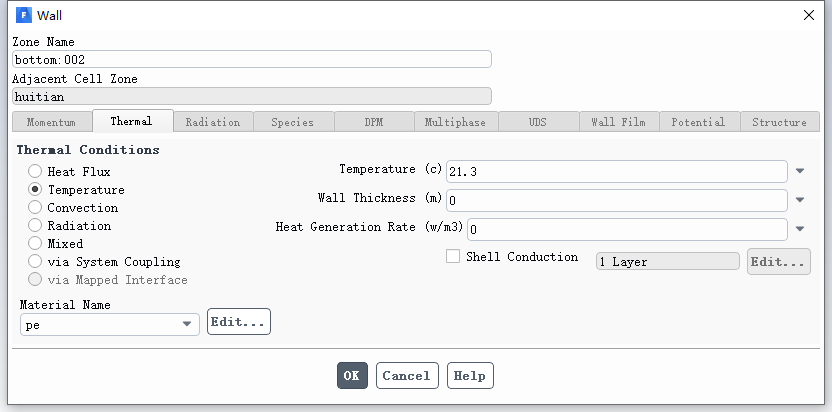Expand the Heat Generation Rate dropdown arrow
Image resolution: width=832 pixels, height=412 pixels.
tap(800, 229)
